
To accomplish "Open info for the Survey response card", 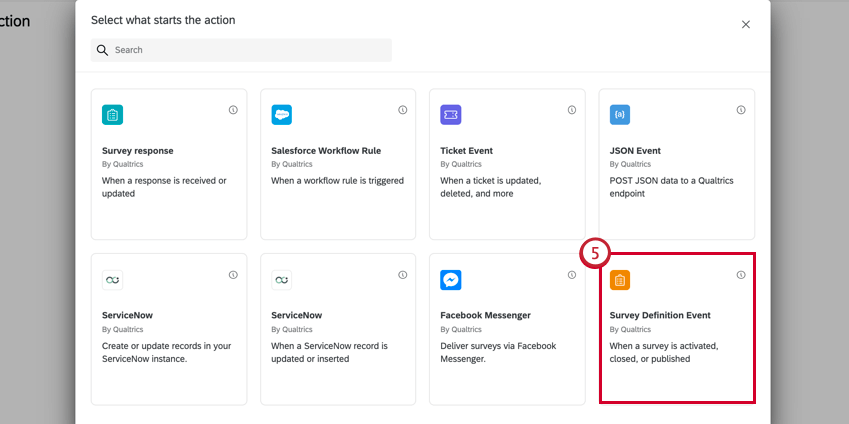I will pos(233,110).
